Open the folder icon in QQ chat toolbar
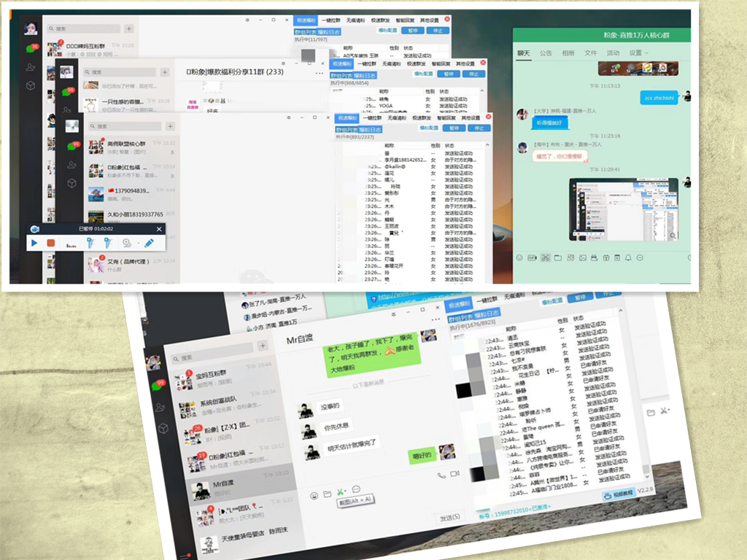The height and width of the screenshot is (560, 747). [x=558, y=257]
